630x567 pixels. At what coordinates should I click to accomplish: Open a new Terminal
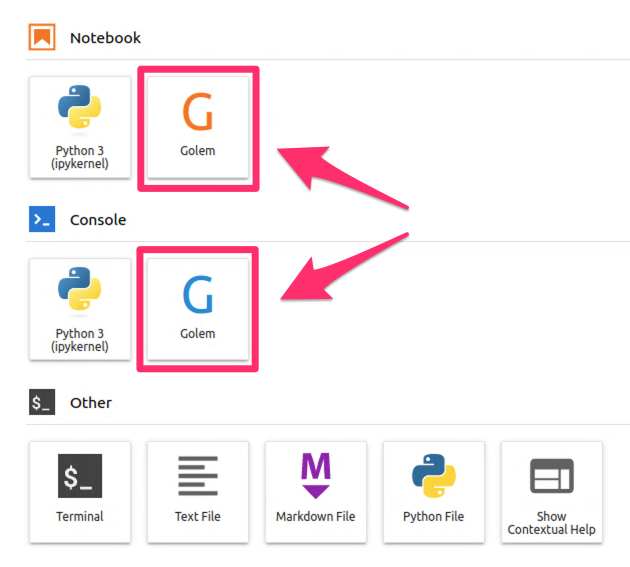tap(80, 492)
